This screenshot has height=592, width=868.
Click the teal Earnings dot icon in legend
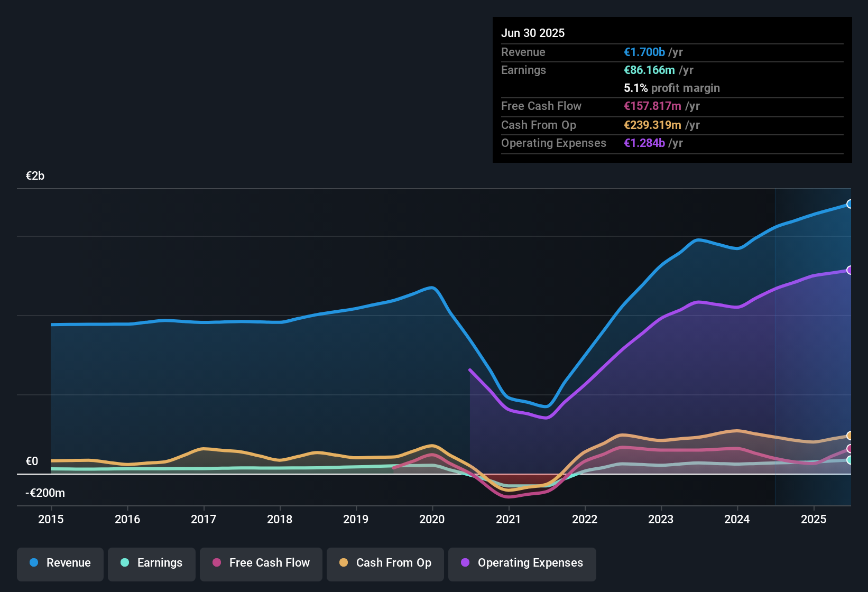(125, 563)
